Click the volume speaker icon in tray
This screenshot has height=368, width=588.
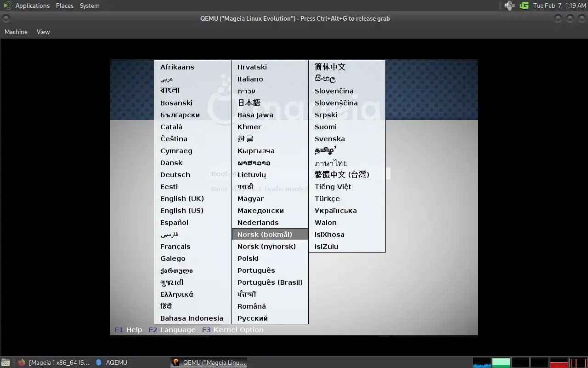coord(509,6)
